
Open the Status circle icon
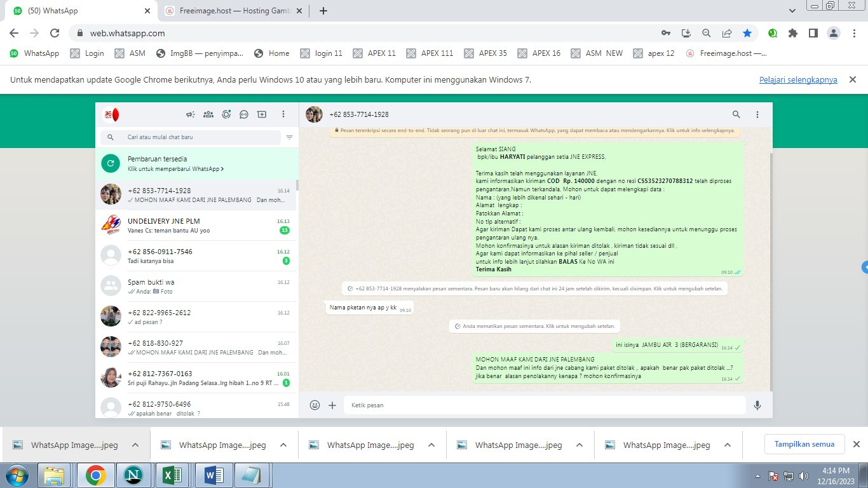226,114
